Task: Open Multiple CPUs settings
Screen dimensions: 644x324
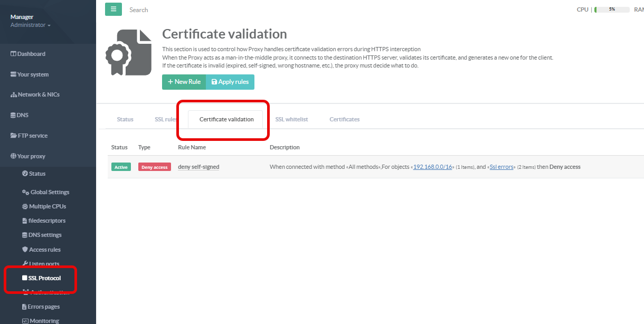Action: click(48, 206)
